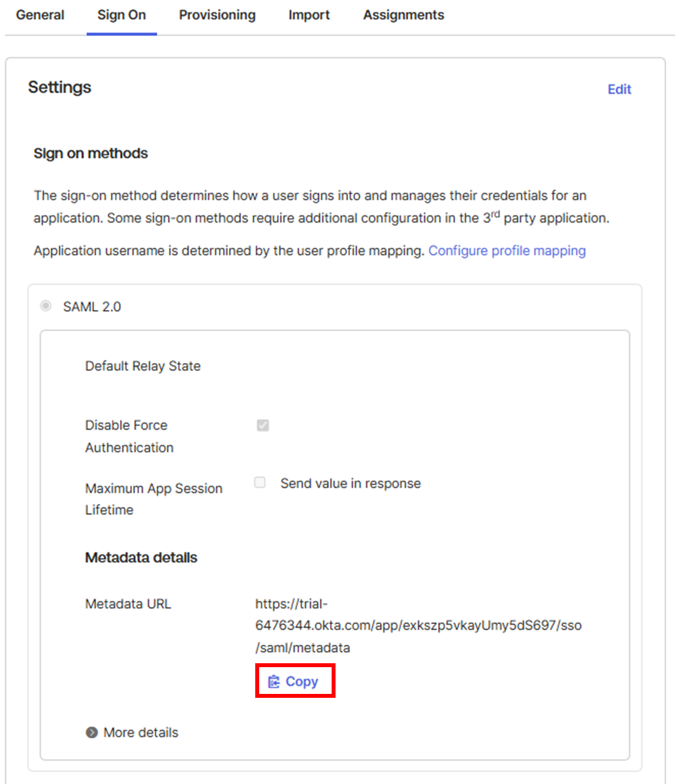
Task: Click the Maximum App Session Lifetime label
Action: pos(153,499)
